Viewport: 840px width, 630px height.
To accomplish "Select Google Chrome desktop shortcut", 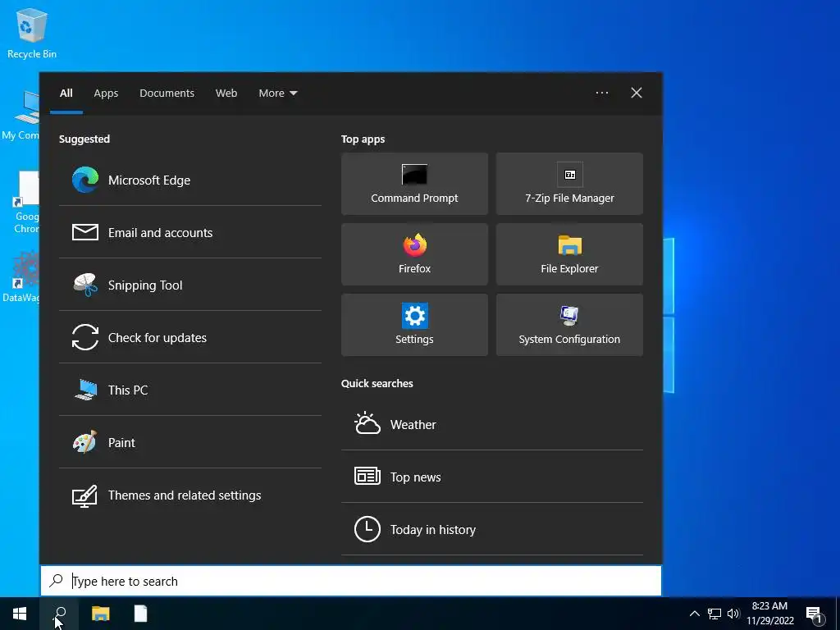I will click(25, 203).
